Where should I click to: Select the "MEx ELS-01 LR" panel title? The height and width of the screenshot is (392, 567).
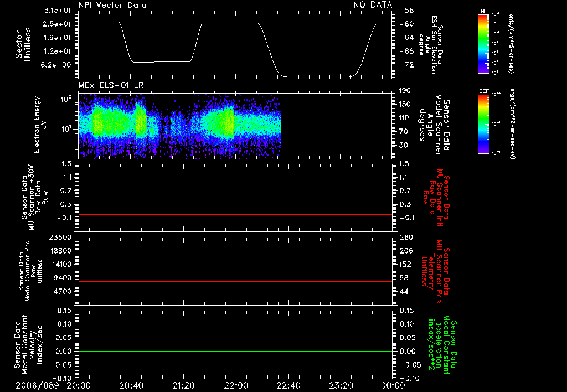[x=111, y=85]
